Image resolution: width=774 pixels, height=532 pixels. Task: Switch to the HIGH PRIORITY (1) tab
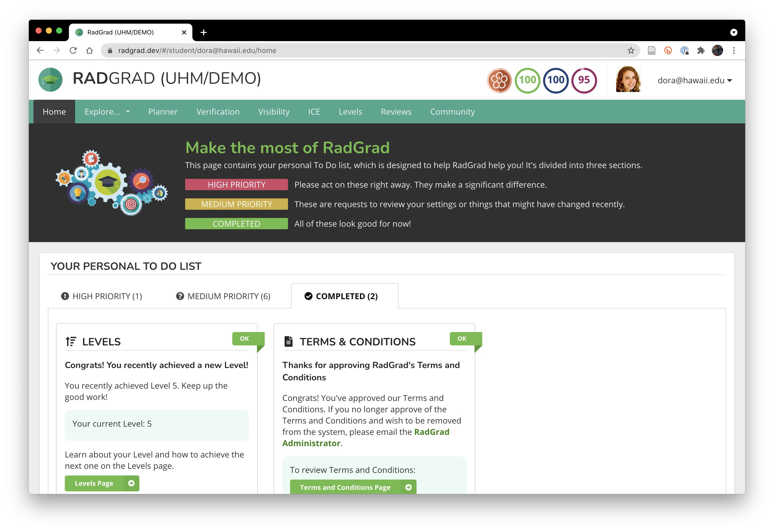click(101, 296)
